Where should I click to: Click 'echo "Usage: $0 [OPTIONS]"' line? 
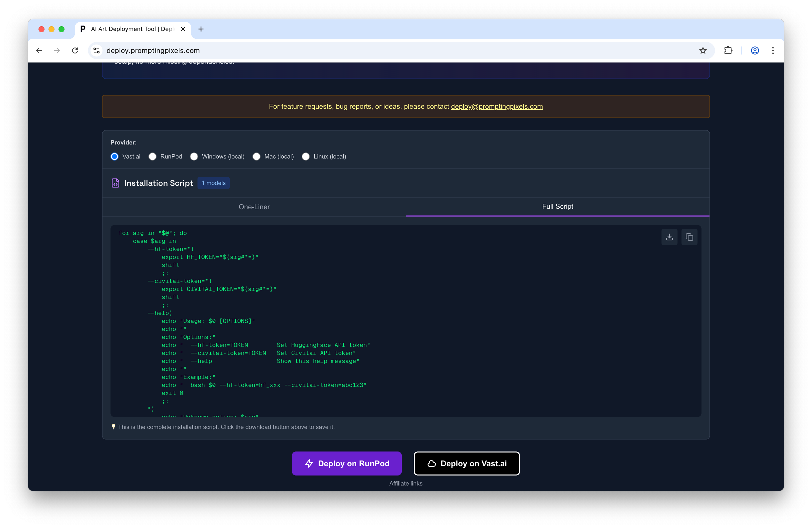[x=208, y=321]
